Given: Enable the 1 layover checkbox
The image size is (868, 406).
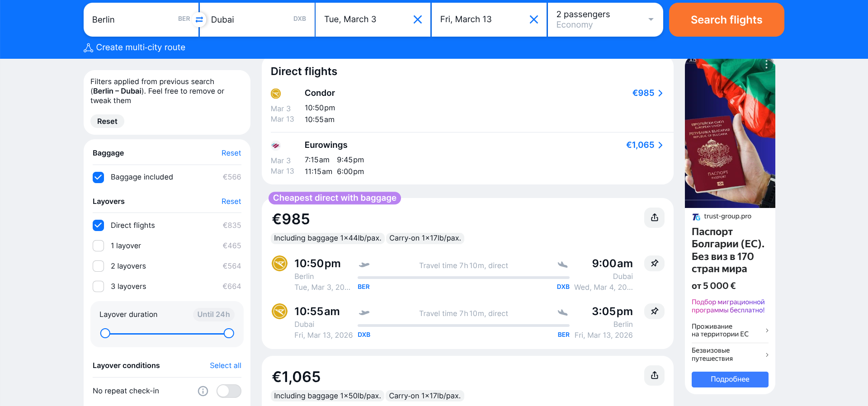Looking at the screenshot, I should point(99,245).
